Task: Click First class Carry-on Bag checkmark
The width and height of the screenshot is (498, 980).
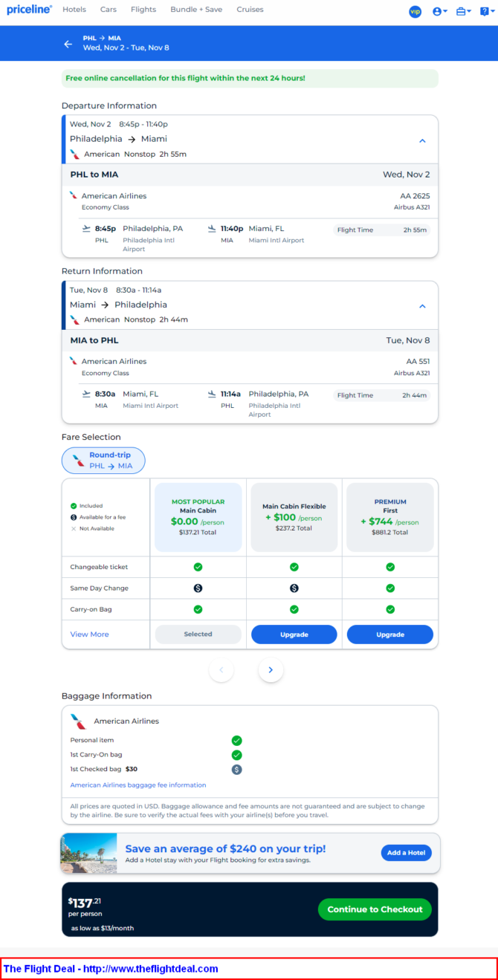Action: coord(390,609)
